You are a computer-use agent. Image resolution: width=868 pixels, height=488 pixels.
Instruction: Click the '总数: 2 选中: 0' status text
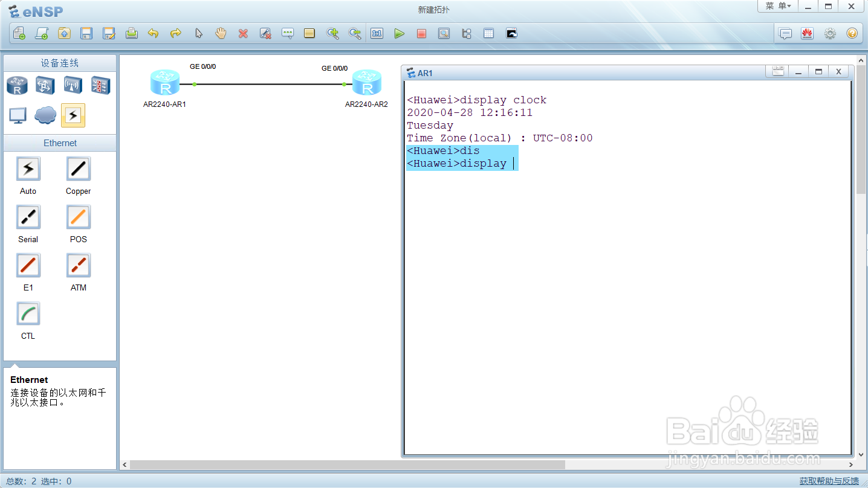pyautogui.click(x=39, y=481)
